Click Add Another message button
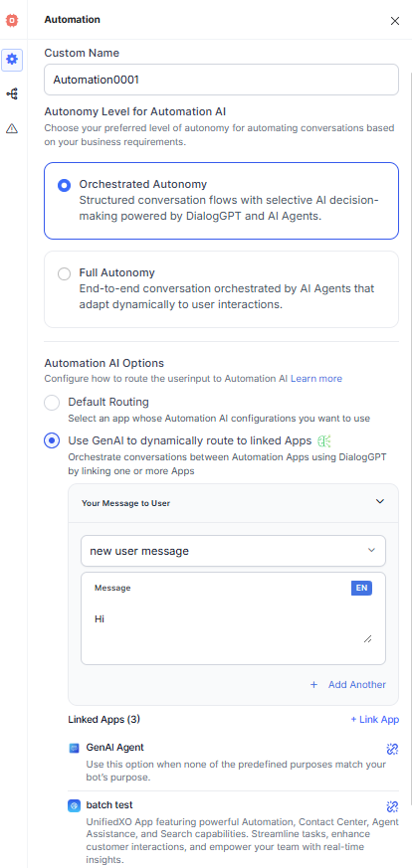Viewport: 412px width, 868px height. click(x=347, y=685)
